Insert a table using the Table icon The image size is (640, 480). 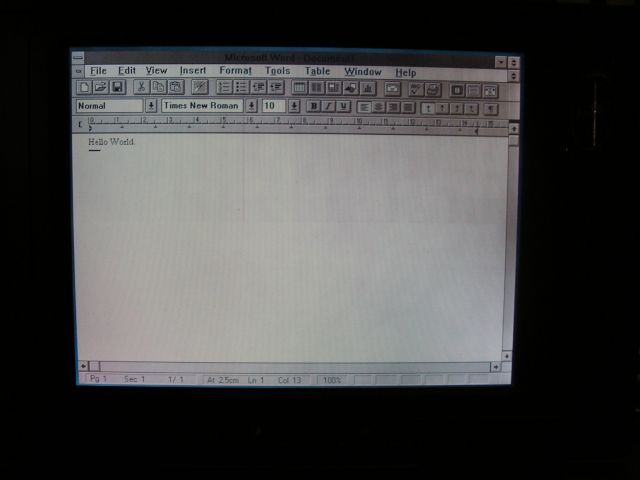click(x=299, y=88)
